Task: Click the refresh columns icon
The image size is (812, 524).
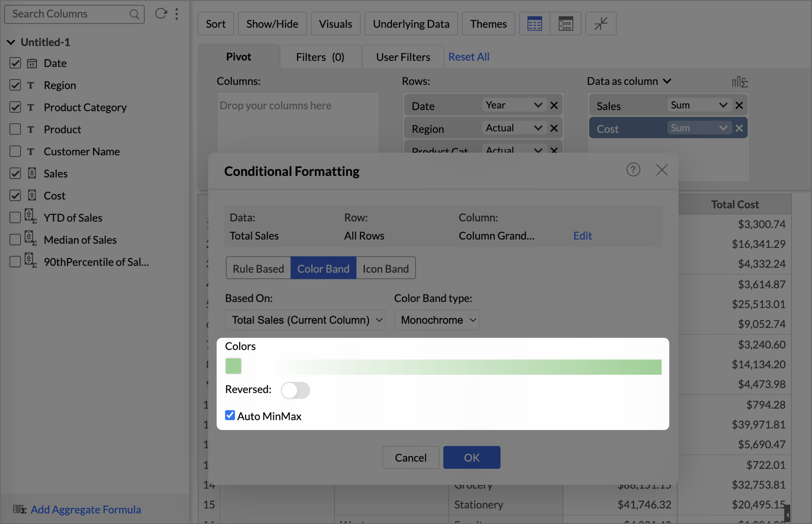Action: point(161,14)
